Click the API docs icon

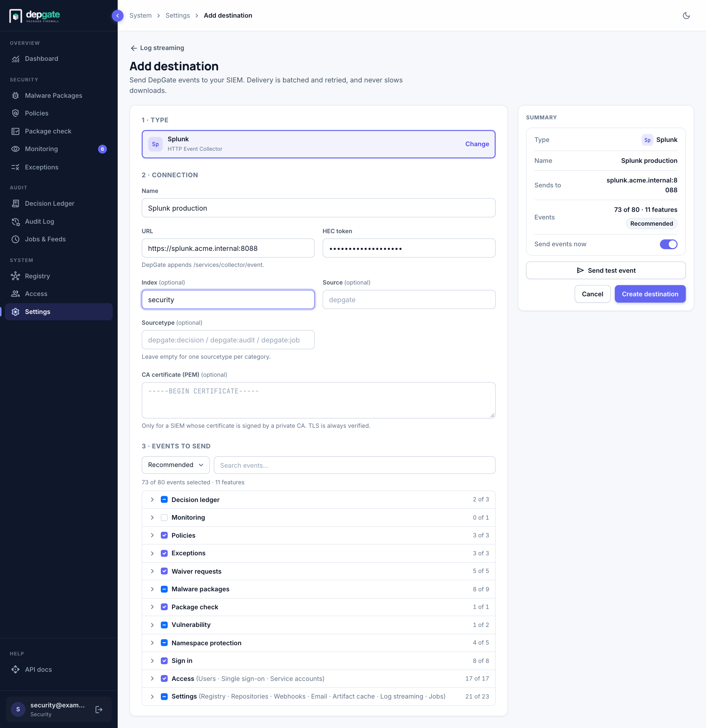[x=15, y=669]
